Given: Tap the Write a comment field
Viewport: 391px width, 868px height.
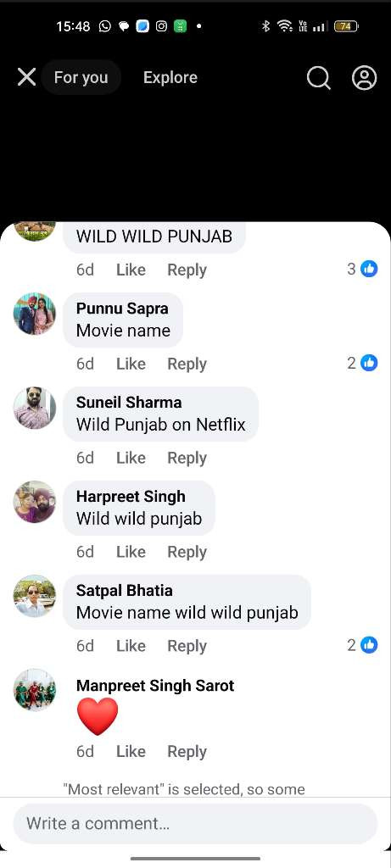Looking at the screenshot, I should coord(195,823).
